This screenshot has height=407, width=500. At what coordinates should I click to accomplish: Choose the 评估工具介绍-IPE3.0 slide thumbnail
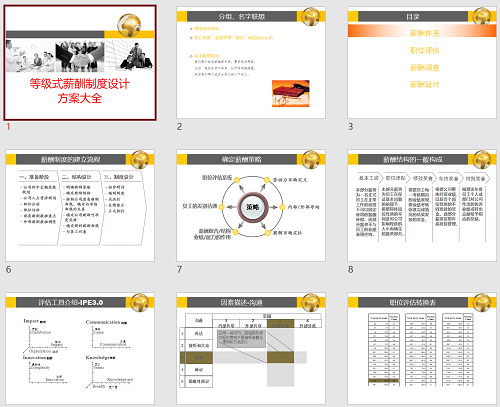click(80, 349)
